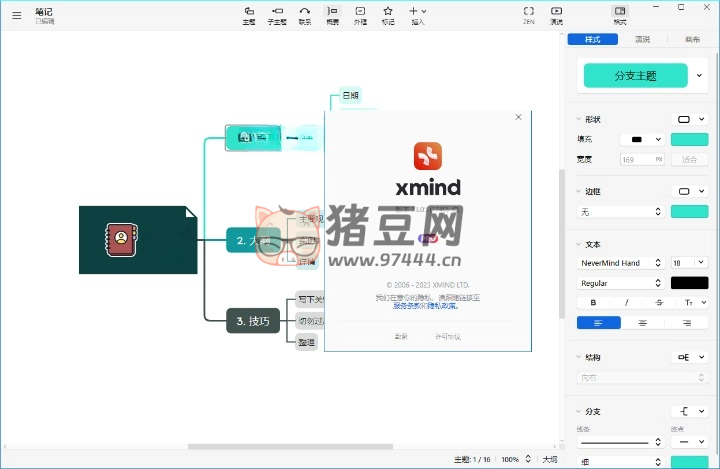
Task: Toggle italic text formatting
Action: tap(627, 302)
